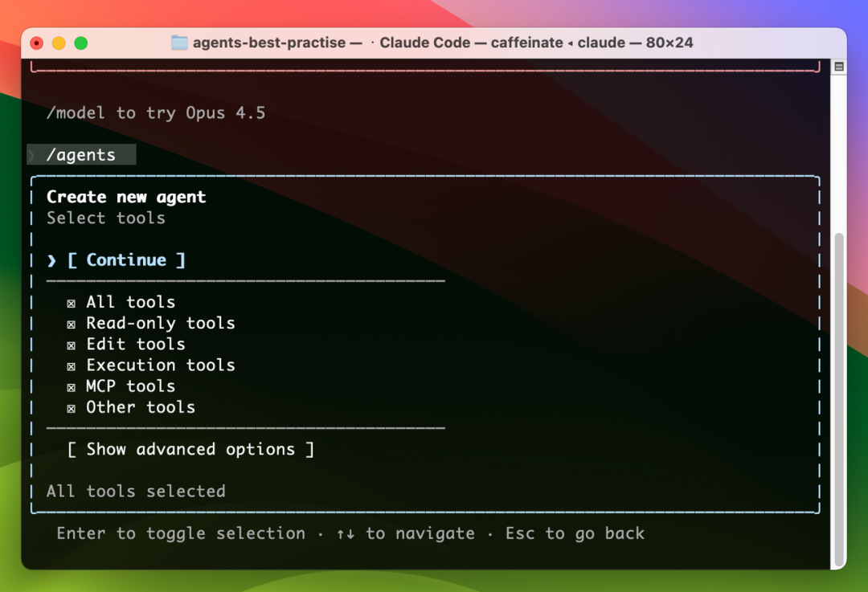Deselect the Other tools checkbox

pos(72,408)
